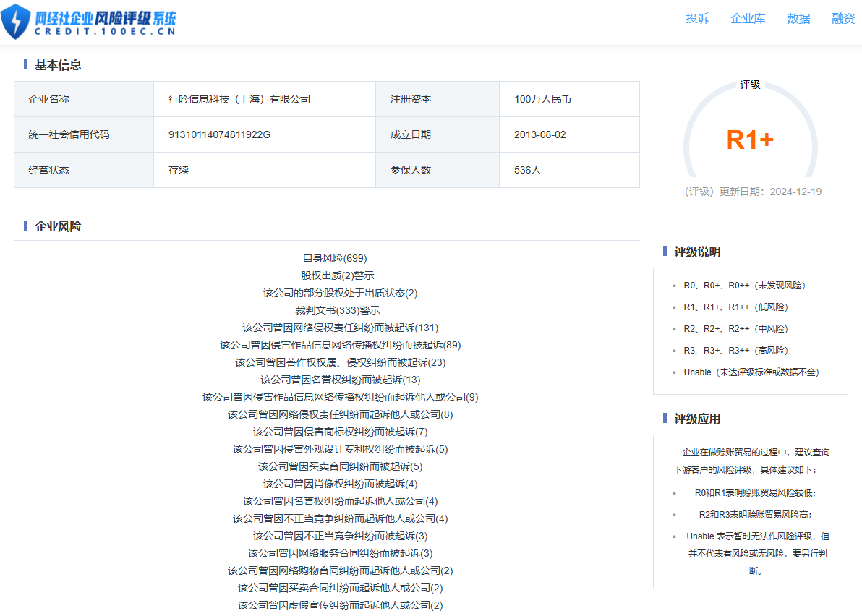Image resolution: width=862 pixels, height=616 pixels.
Task: Click the 评级说明 section heading
Action: coord(697,252)
